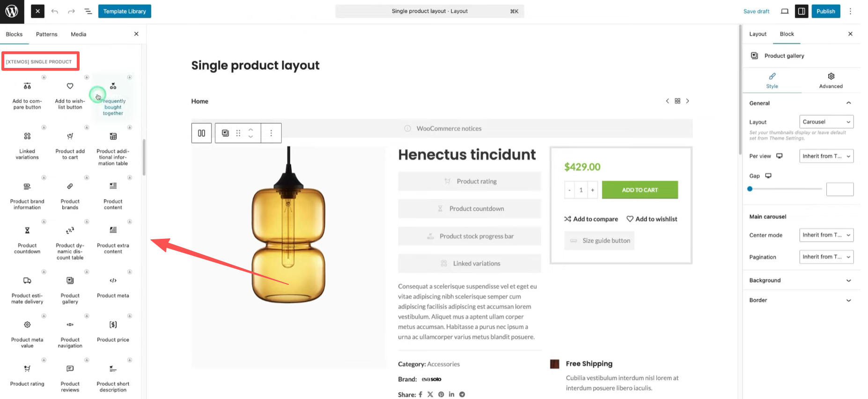This screenshot has height=399, width=868.
Task: Toggle device preview view icon
Action: 785,11
